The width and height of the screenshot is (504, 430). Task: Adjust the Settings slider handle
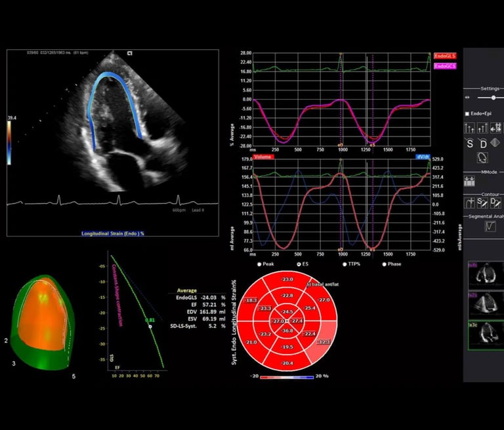point(493,98)
